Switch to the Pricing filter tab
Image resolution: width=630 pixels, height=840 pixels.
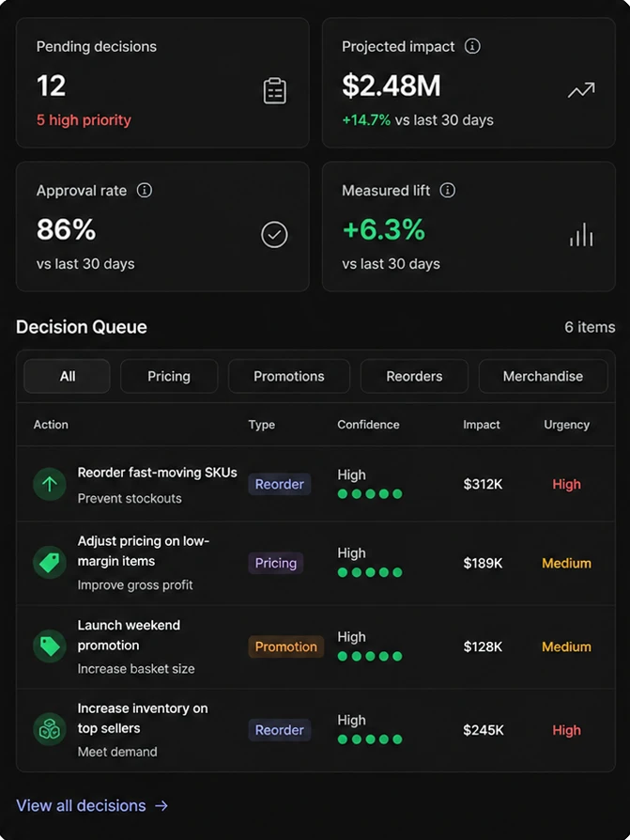(x=169, y=376)
